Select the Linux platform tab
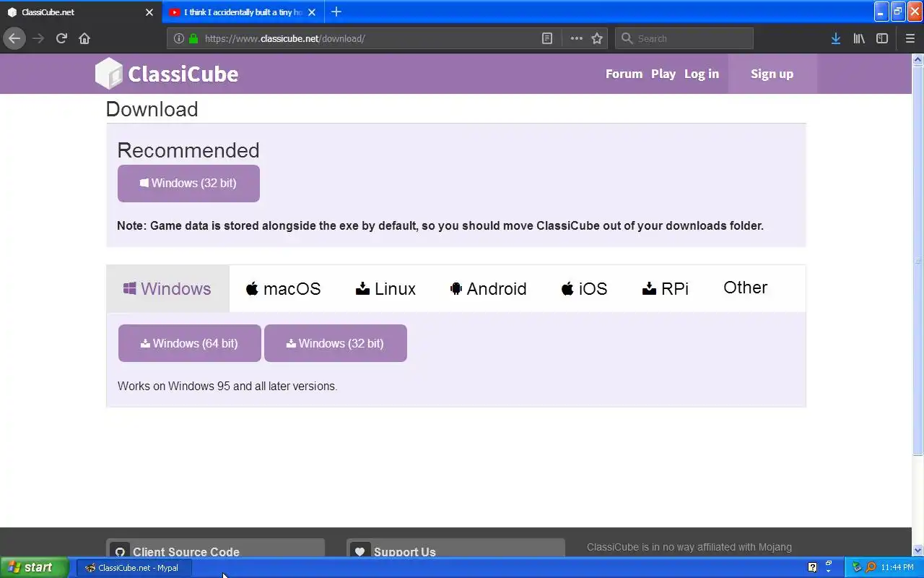 pos(385,289)
